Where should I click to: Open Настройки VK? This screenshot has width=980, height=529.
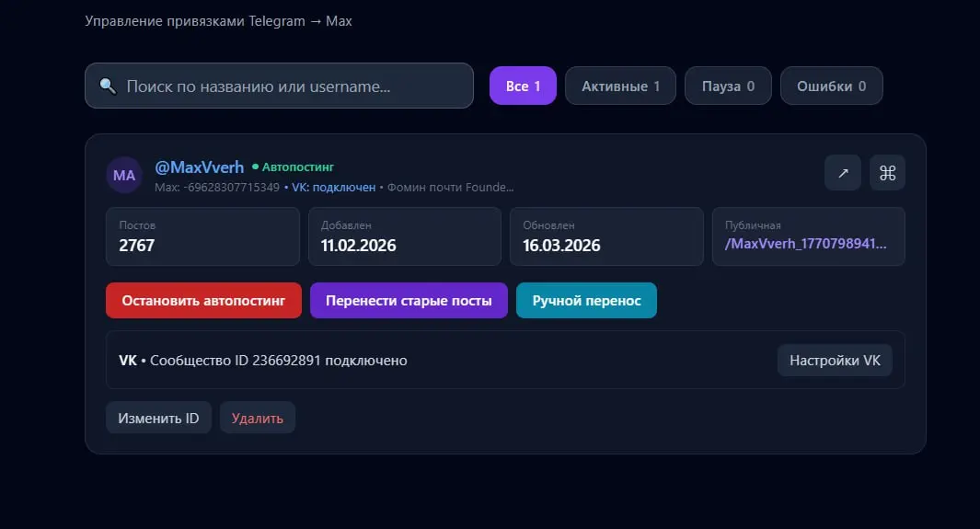tap(835, 361)
